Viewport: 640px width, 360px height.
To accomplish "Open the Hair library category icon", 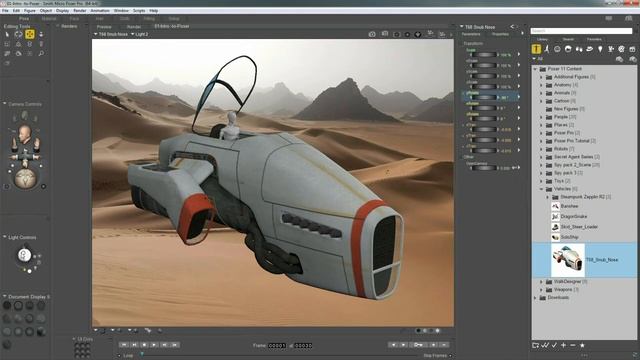I will [x=568, y=49].
